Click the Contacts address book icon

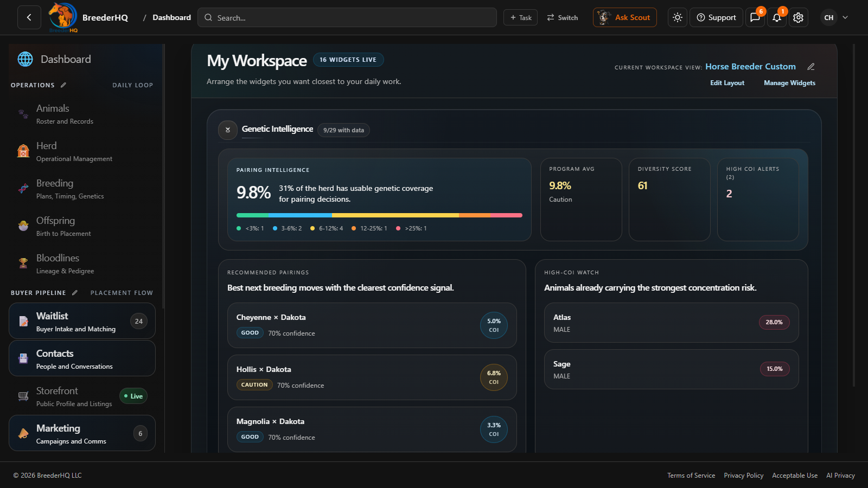coord(23,358)
